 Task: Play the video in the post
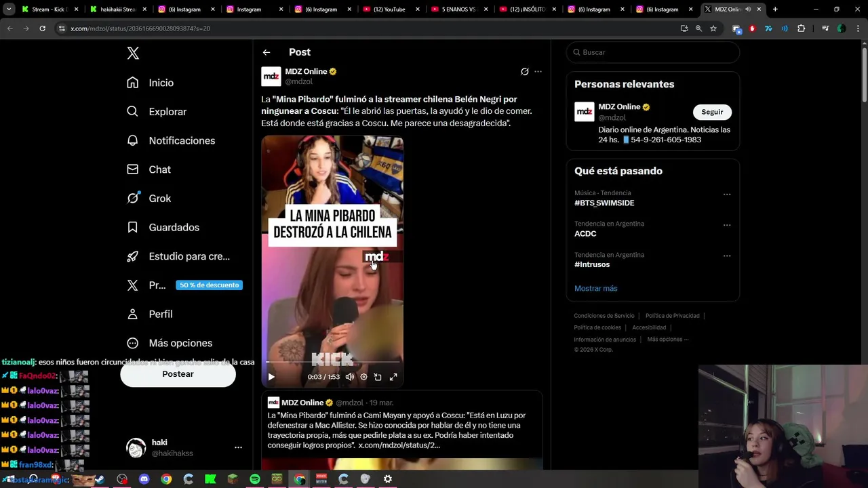[271, 377]
